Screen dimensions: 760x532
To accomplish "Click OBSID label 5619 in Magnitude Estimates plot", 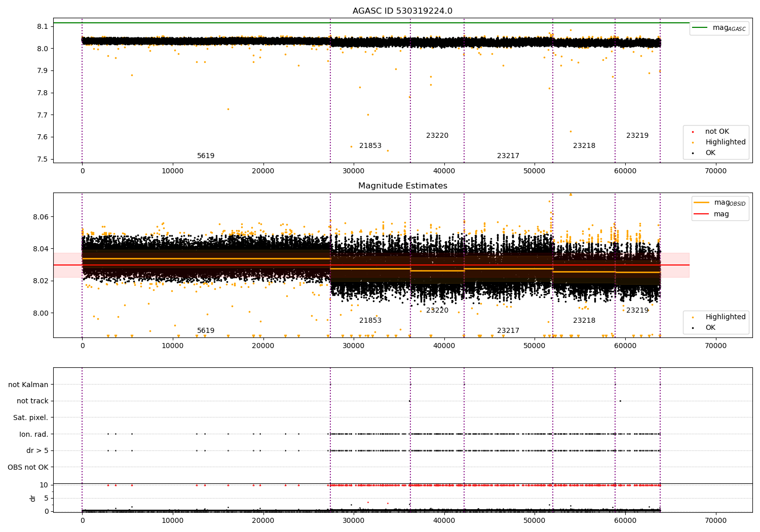I will (206, 331).
